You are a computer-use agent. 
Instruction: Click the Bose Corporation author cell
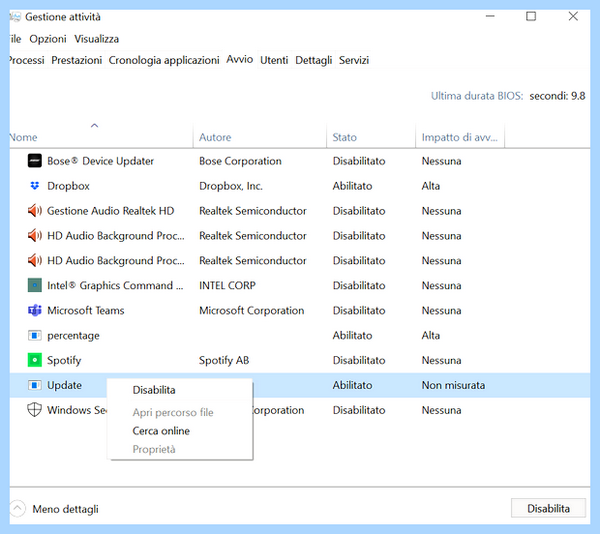(240, 161)
